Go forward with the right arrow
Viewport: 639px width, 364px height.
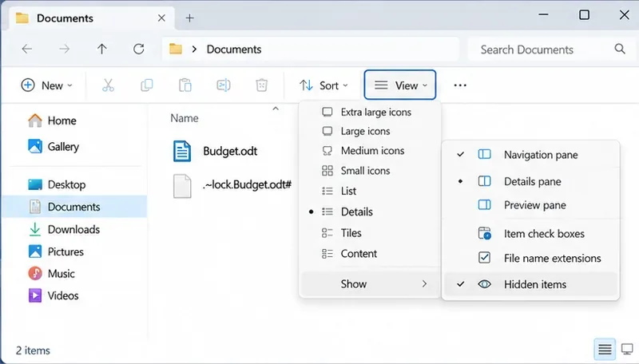pyautogui.click(x=65, y=49)
